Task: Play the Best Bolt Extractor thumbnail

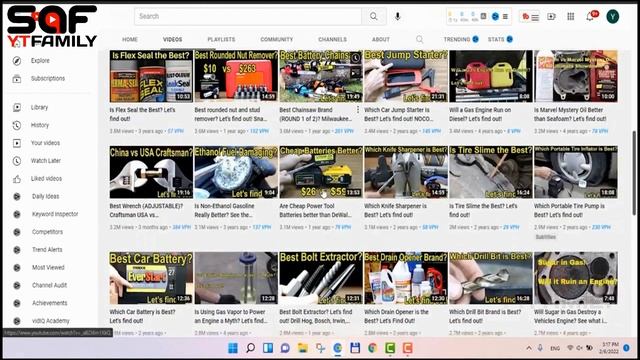Action: point(321,278)
